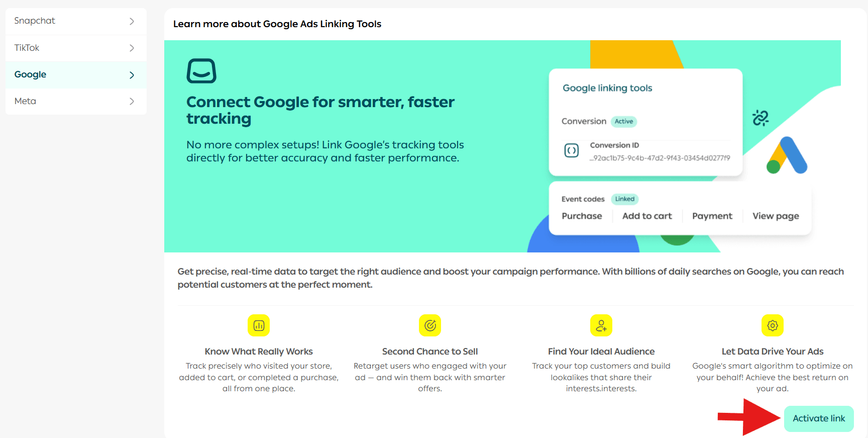This screenshot has height=438, width=868.
Task: Open the Google sidebar item
Action: pos(31,74)
